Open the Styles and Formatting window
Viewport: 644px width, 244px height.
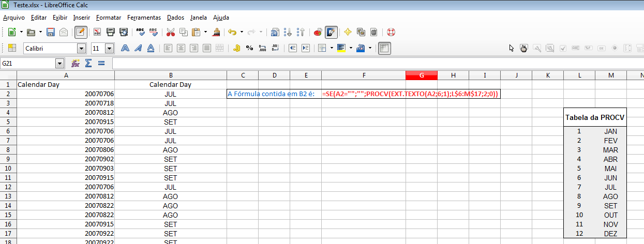coord(11,48)
